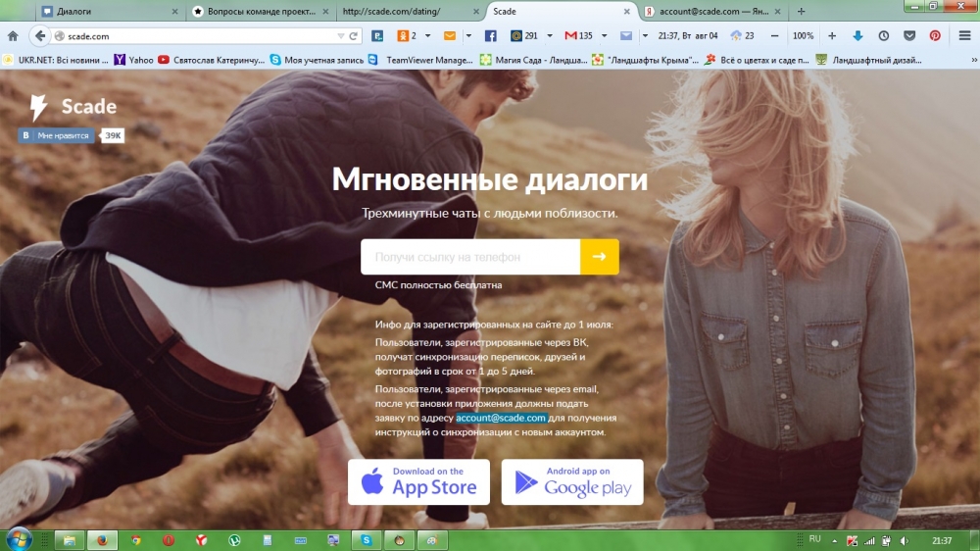Open the Mail.ru icon showing 291
980x551 pixels.
(x=523, y=36)
